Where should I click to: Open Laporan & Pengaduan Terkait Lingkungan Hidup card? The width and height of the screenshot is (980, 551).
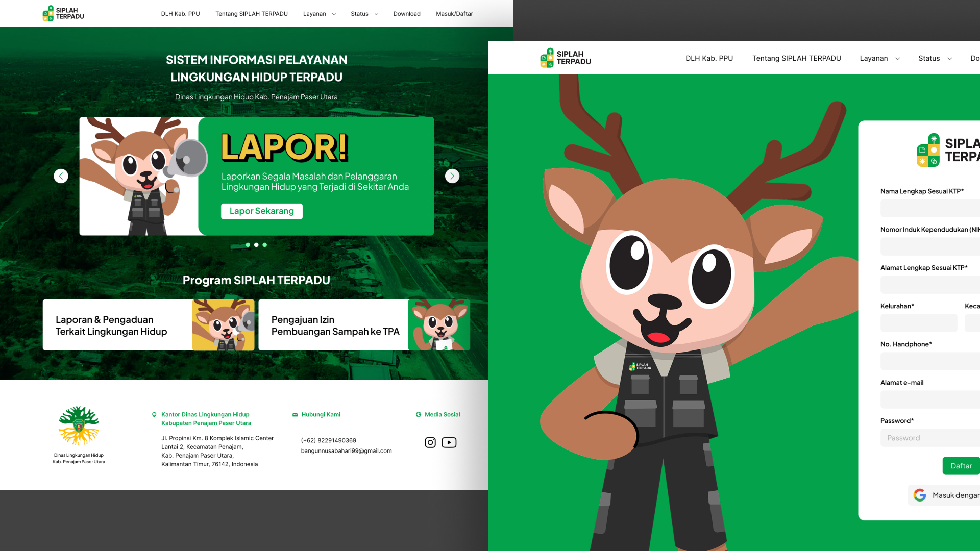(x=149, y=325)
